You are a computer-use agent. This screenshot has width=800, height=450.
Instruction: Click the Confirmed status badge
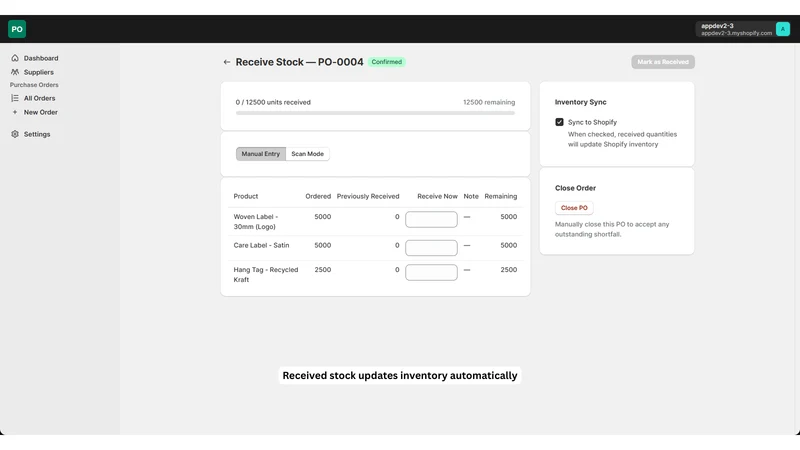tap(386, 62)
